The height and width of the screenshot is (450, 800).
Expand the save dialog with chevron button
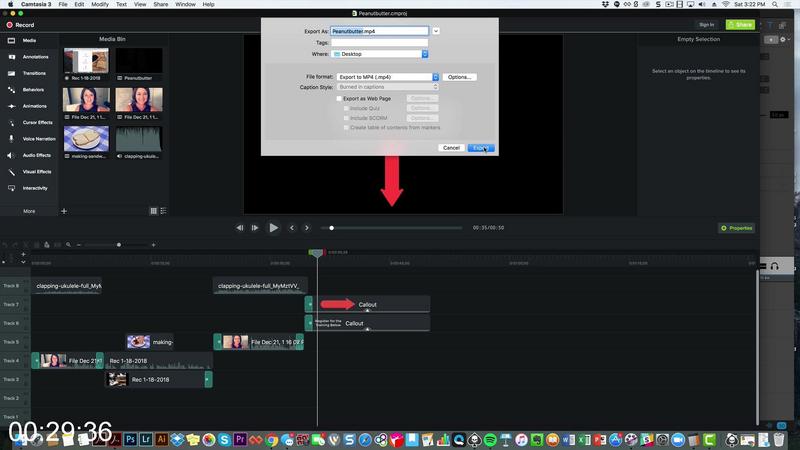pyautogui.click(x=436, y=31)
